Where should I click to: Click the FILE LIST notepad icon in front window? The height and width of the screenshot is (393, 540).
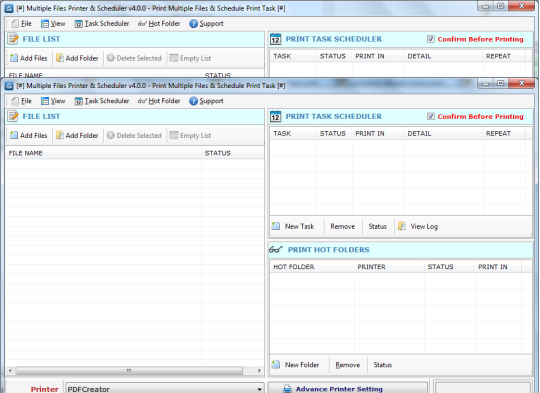13,116
